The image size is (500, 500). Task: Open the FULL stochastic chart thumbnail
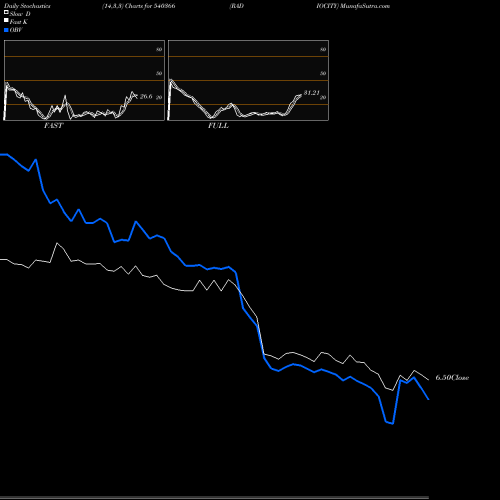pyautogui.click(x=248, y=80)
